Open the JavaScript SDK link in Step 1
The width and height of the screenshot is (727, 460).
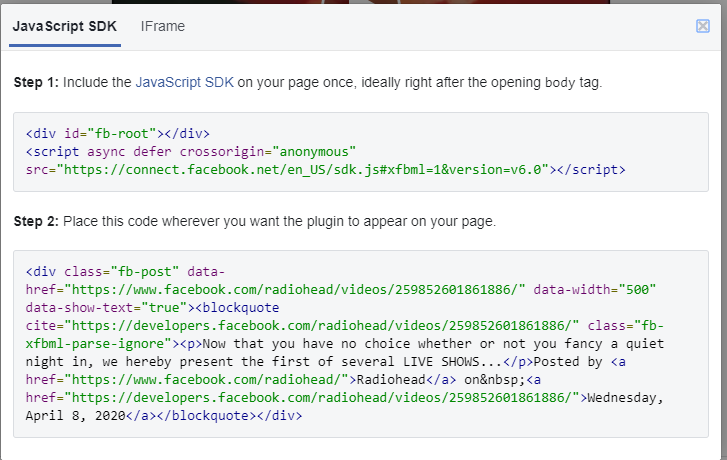point(185,83)
